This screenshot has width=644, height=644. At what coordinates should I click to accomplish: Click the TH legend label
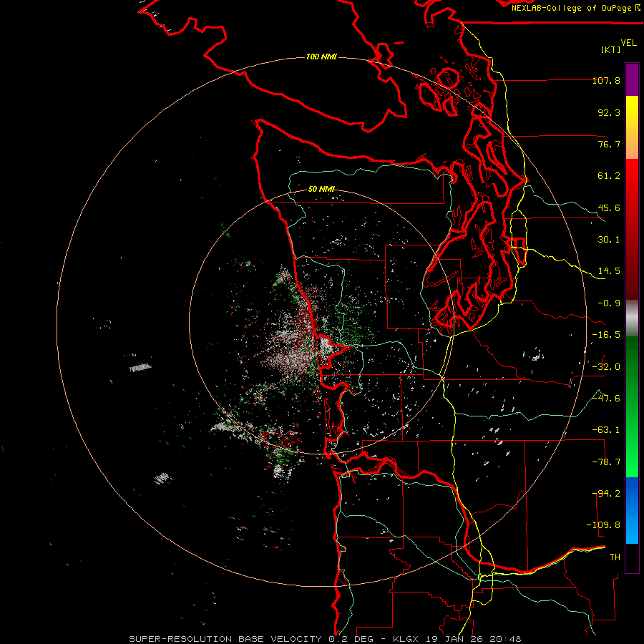click(x=615, y=557)
